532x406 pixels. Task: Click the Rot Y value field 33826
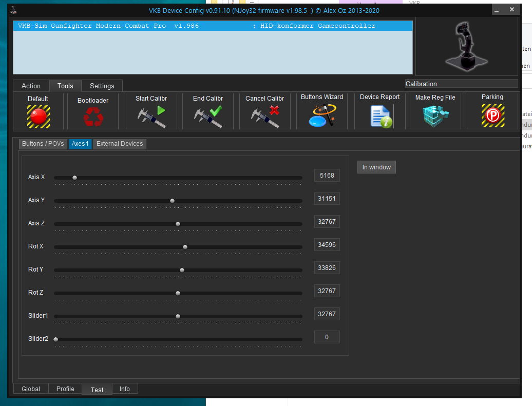click(x=327, y=267)
